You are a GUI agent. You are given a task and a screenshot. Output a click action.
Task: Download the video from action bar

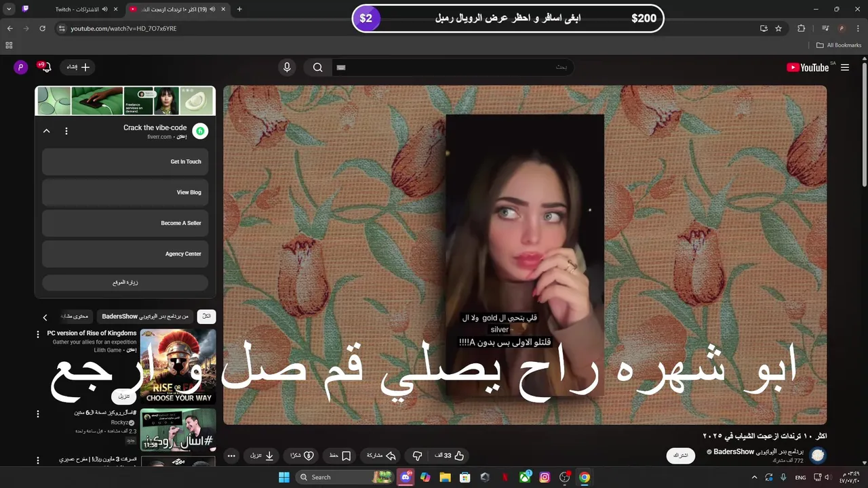coord(262,455)
